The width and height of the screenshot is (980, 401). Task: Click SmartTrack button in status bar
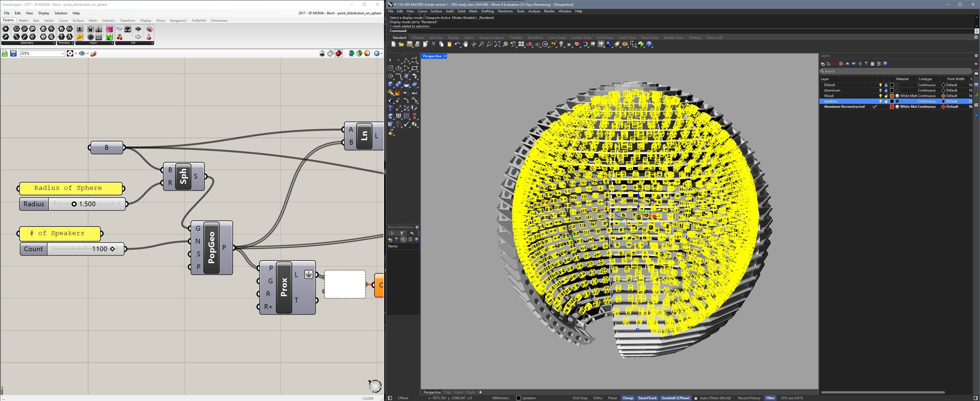coord(647,398)
